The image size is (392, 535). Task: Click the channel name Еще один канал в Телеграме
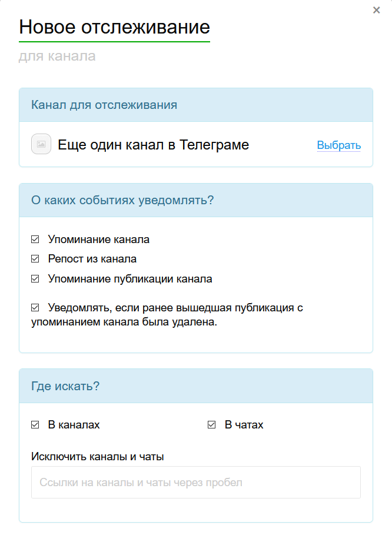(153, 145)
